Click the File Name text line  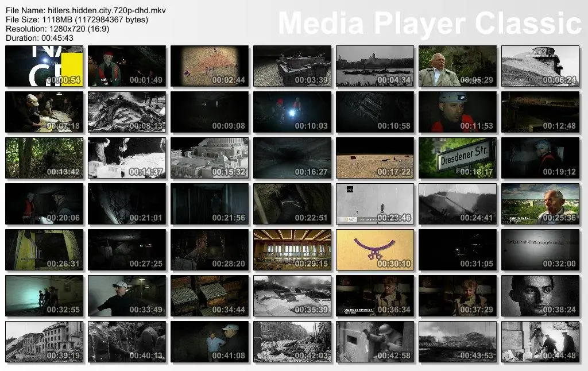(x=86, y=10)
